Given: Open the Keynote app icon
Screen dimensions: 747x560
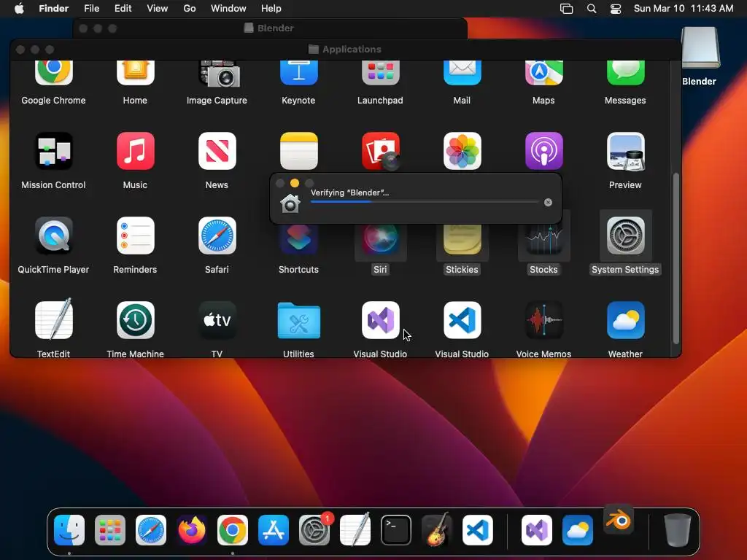Looking at the screenshot, I should click(298, 73).
